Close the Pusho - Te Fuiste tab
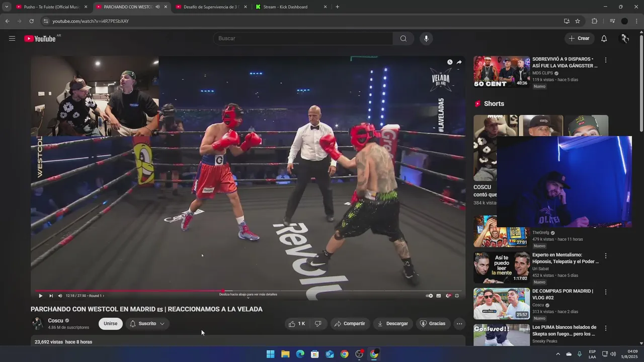 coord(86,7)
